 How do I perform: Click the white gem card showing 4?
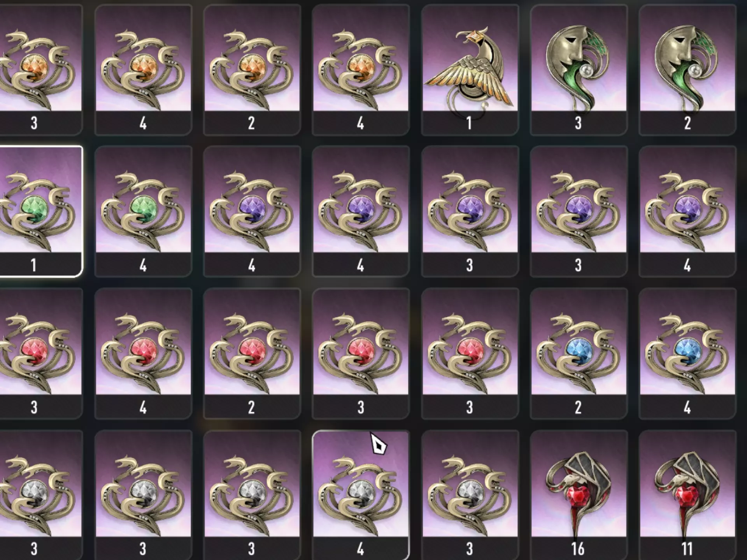pyautogui.click(x=361, y=495)
